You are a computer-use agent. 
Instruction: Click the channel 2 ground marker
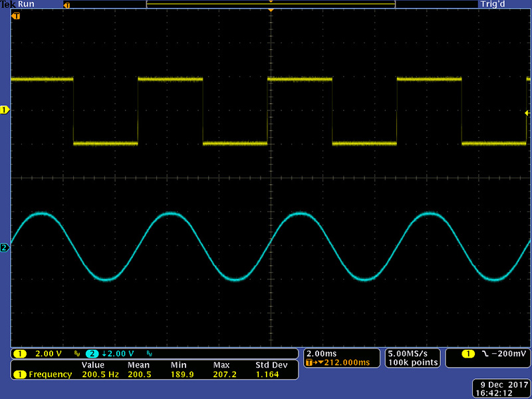coord(5,248)
